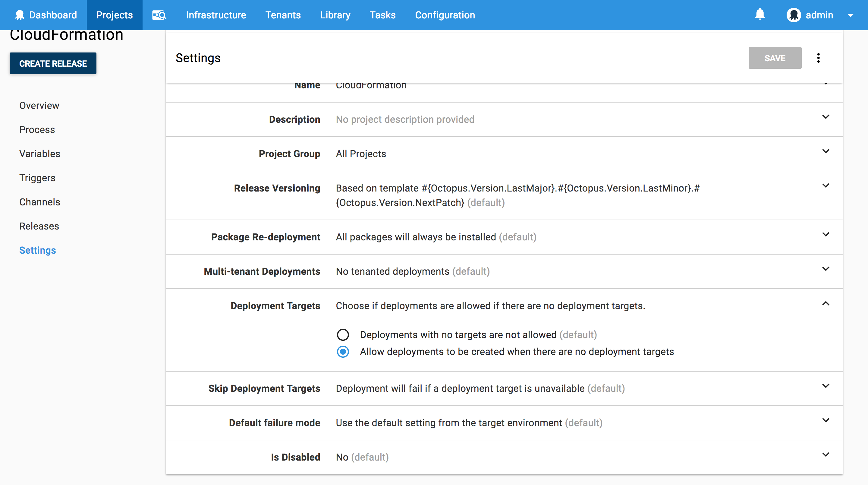
Task: Select deployments with no targets are not allowed
Action: pyautogui.click(x=343, y=334)
